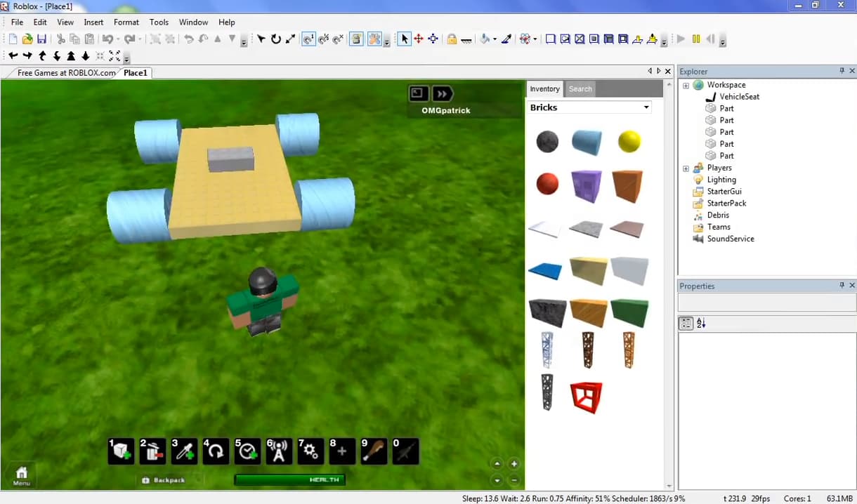Viewport: 857px width, 504px height.
Task: Click the Properties search input field
Action: tap(766, 303)
